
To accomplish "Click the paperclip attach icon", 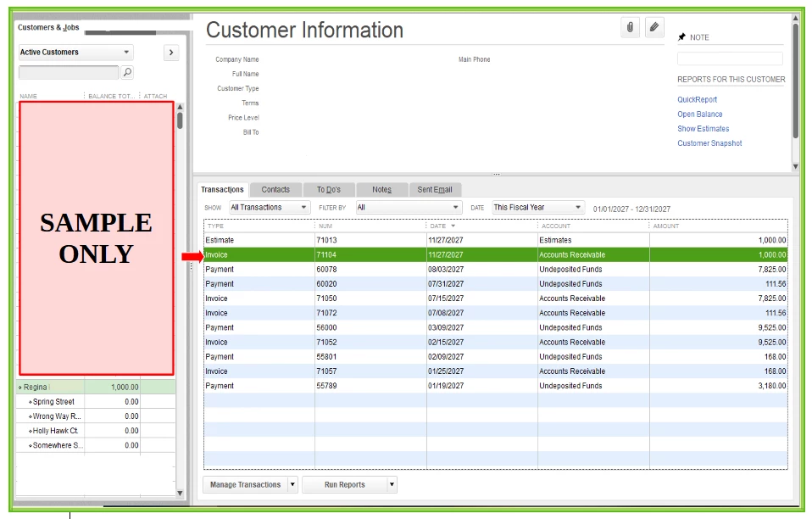I will tap(630, 27).
